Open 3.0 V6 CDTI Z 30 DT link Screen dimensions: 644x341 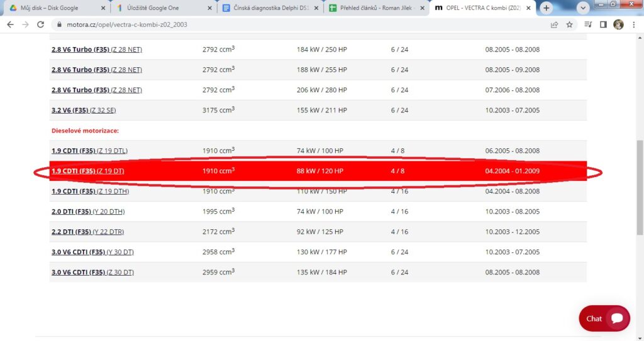point(92,272)
